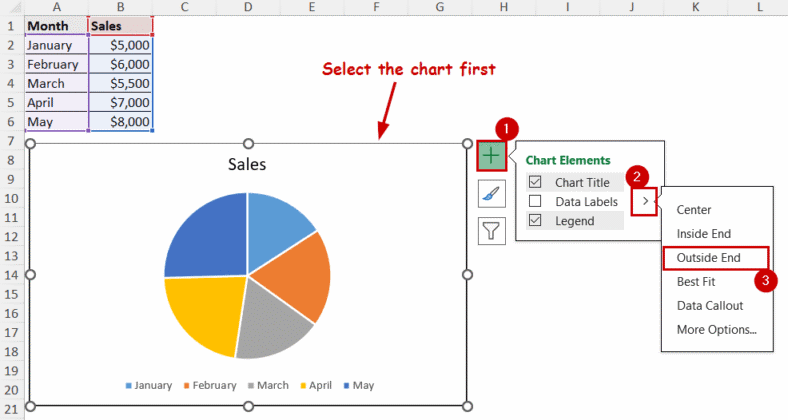Screen dimensions: 788x420
Task: Select Outside End label position
Action: click(x=709, y=258)
